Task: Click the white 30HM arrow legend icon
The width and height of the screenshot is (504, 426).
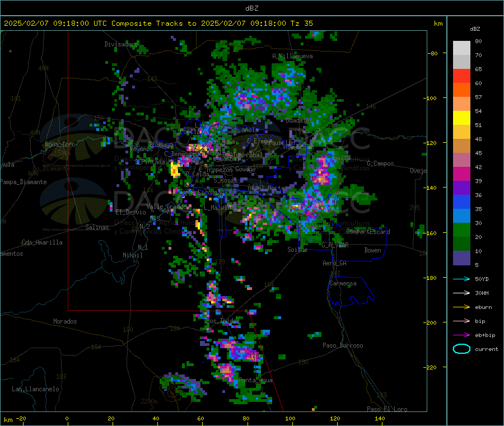Action: point(461,293)
